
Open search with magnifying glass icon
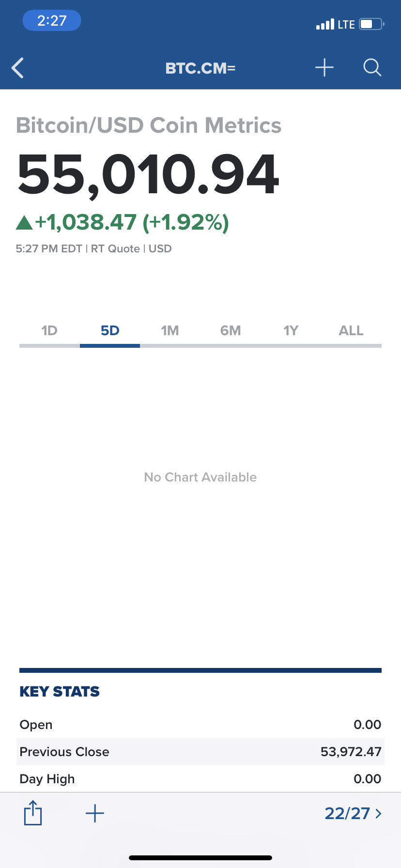point(372,67)
